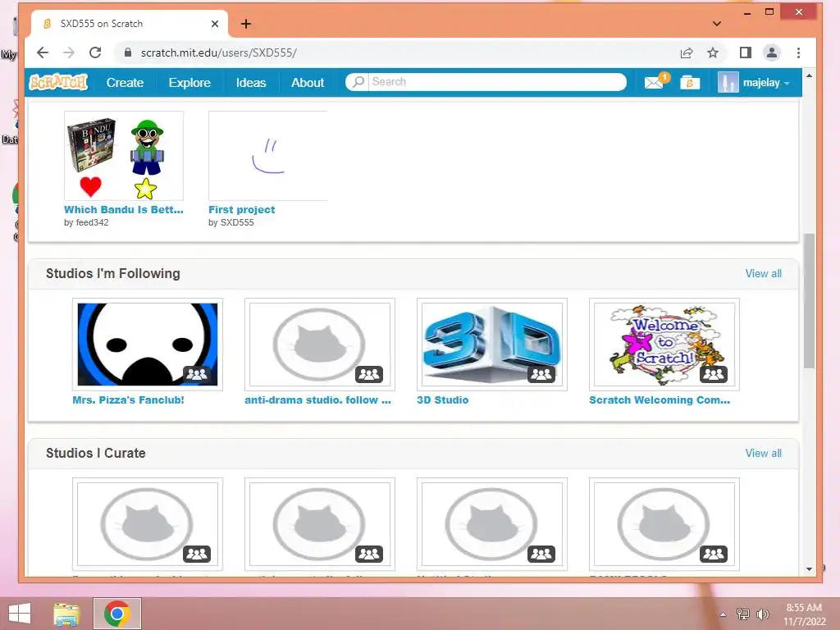The height and width of the screenshot is (630, 840).
Task: Click the tab search chevron
Action: [717, 24]
